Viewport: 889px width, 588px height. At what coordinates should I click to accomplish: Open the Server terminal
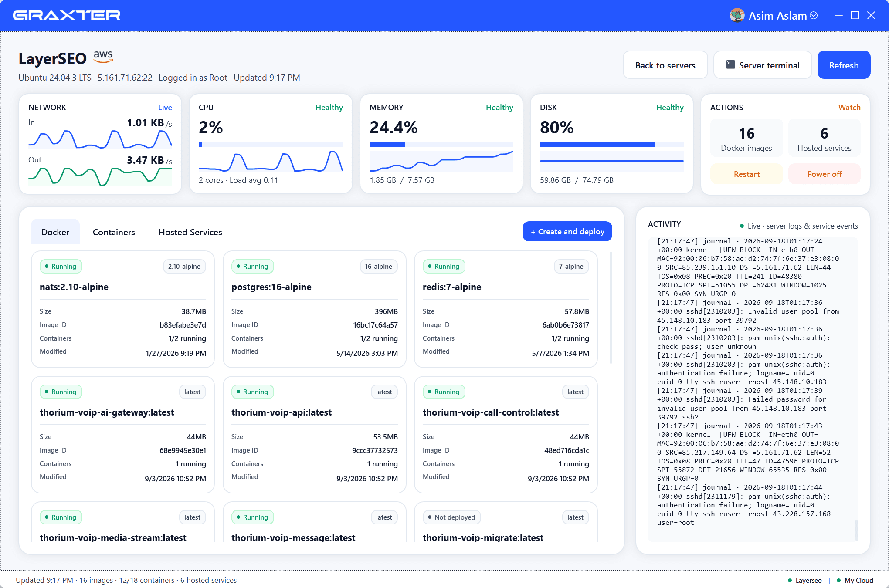click(763, 65)
